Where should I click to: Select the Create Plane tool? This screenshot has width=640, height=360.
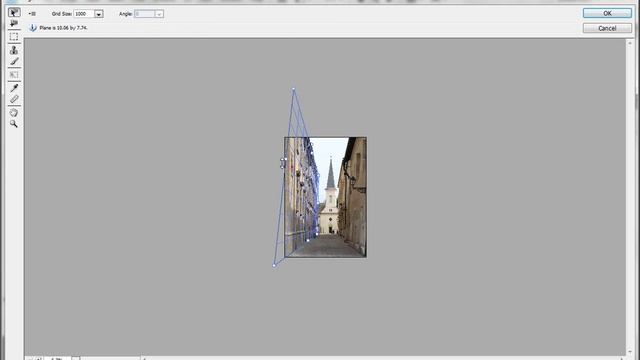click(x=14, y=24)
